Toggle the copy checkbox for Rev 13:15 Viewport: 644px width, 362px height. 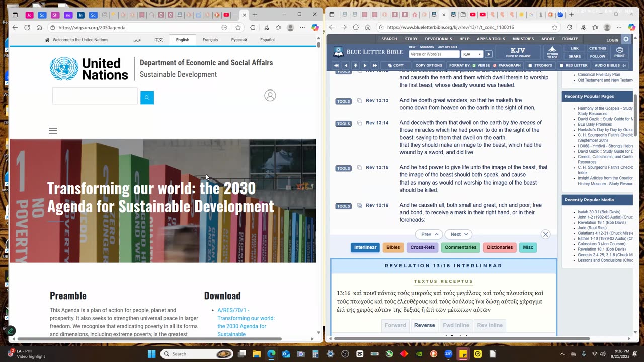pos(359,168)
